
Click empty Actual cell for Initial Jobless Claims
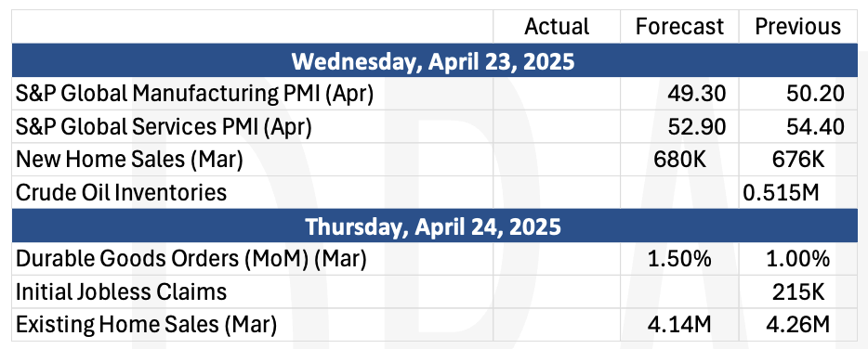tap(557, 292)
